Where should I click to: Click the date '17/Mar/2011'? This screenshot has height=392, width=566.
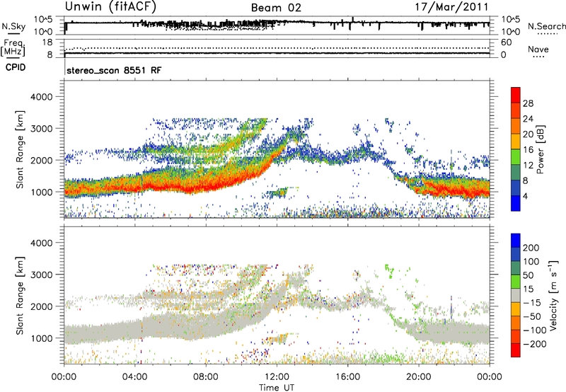[451, 7]
